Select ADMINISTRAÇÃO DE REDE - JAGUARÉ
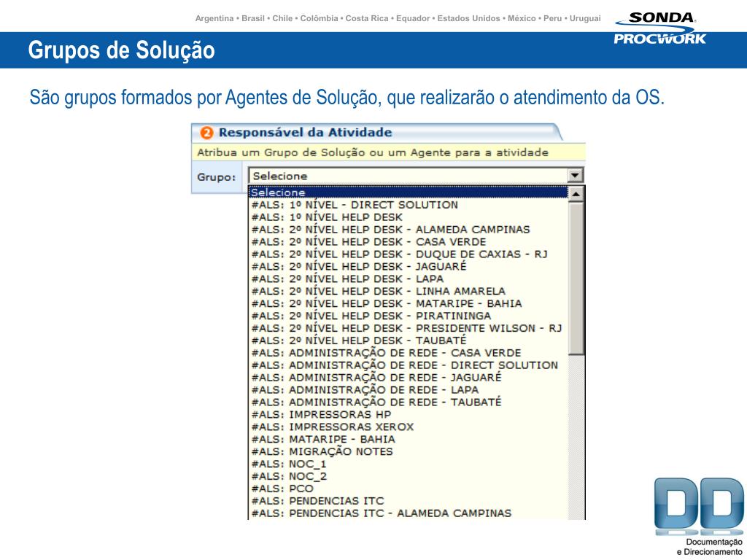The width and height of the screenshot is (747, 560). (409, 378)
